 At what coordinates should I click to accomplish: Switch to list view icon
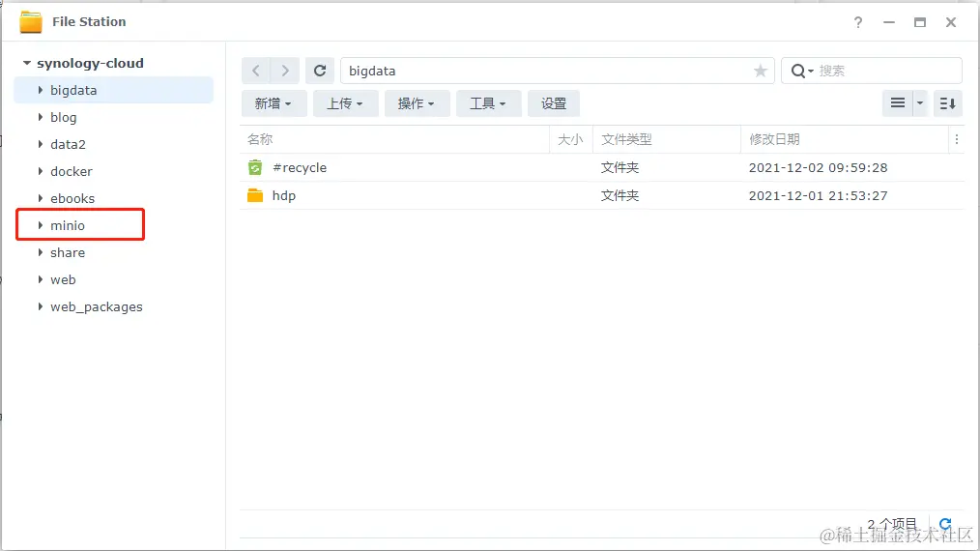898,103
